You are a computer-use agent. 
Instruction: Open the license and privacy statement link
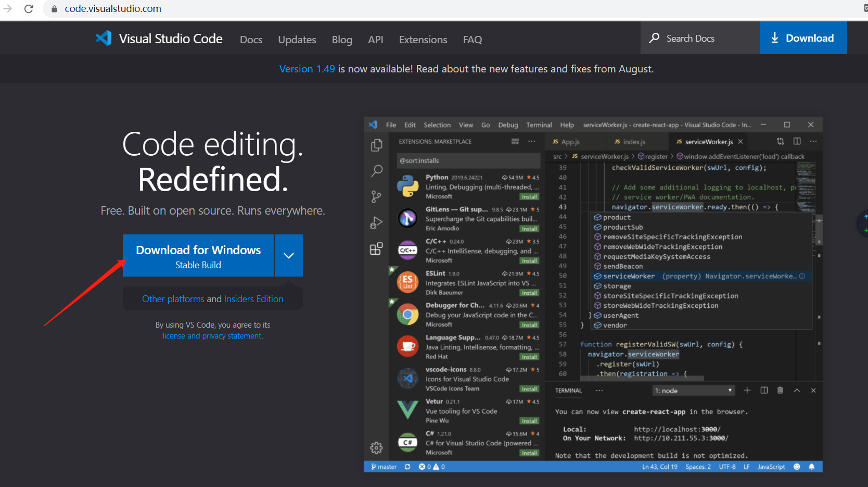(x=212, y=336)
